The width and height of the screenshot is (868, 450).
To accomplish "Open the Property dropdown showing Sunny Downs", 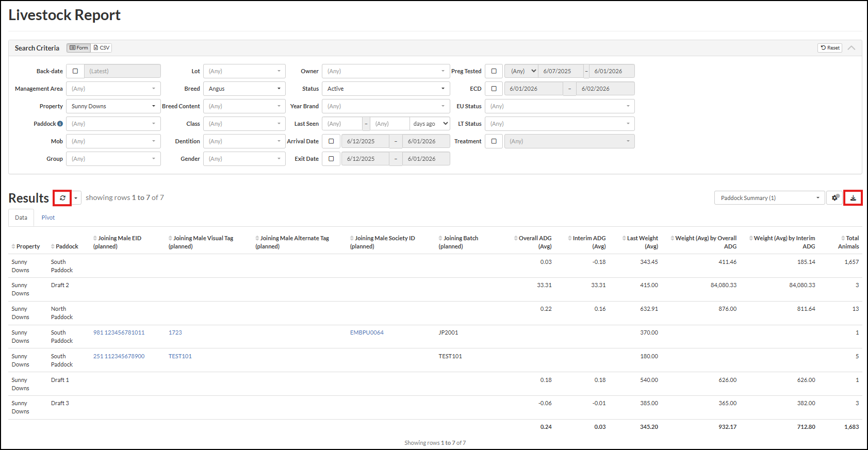I will point(113,106).
